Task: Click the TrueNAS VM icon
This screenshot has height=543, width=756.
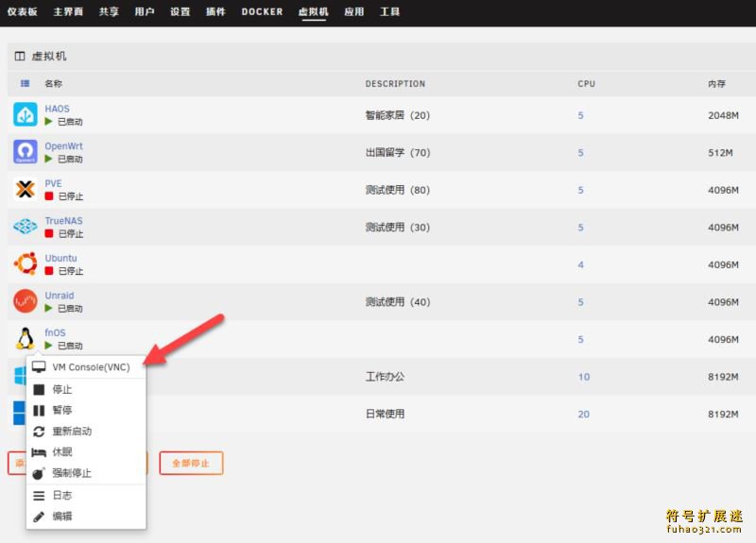Action: 26,226
